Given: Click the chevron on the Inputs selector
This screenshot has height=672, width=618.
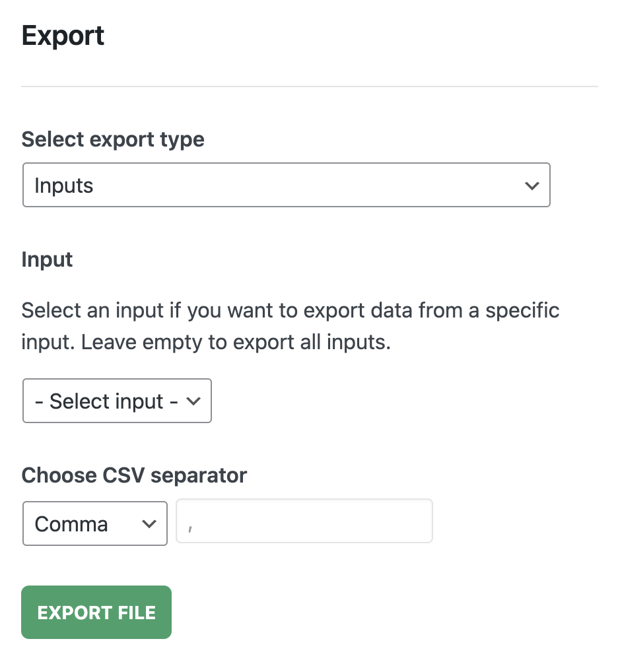Looking at the screenshot, I should tap(532, 185).
